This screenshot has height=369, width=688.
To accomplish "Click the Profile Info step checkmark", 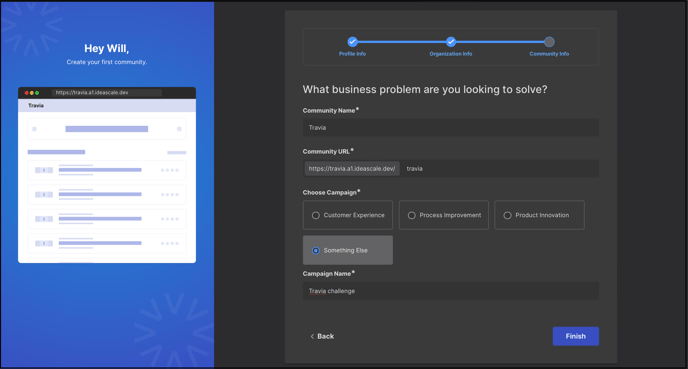I will click(x=352, y=42).
